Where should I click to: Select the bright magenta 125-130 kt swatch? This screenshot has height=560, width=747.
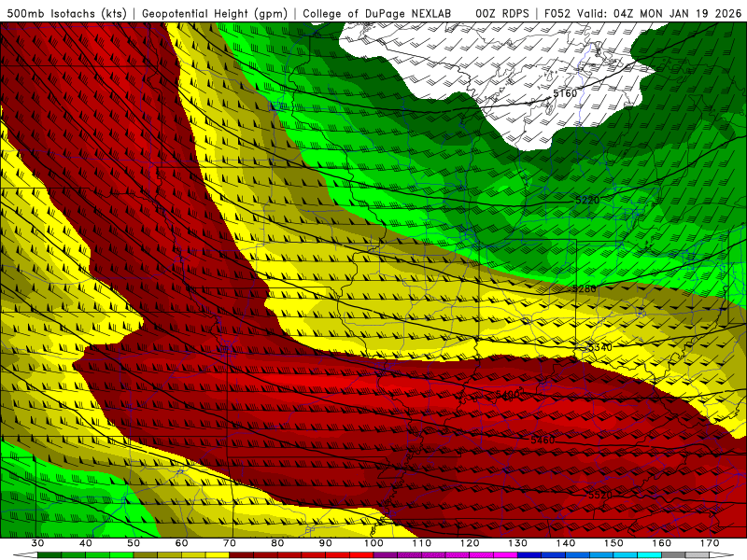(x=506, y=555)
